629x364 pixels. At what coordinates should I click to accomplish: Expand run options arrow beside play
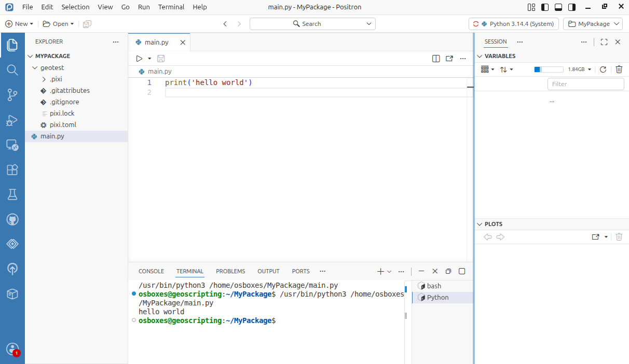pos(149,59)
